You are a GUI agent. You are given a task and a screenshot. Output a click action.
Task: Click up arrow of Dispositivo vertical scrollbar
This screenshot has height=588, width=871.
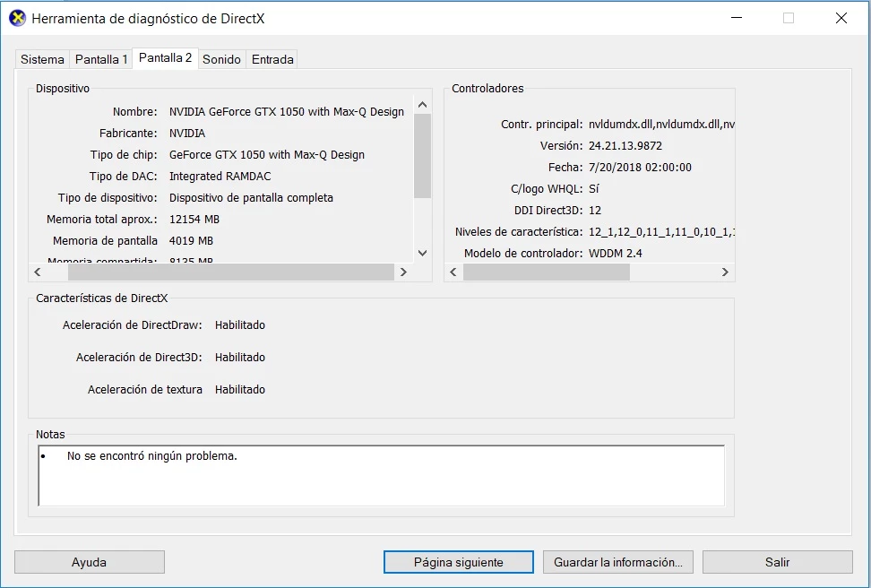tap(422, 105)
